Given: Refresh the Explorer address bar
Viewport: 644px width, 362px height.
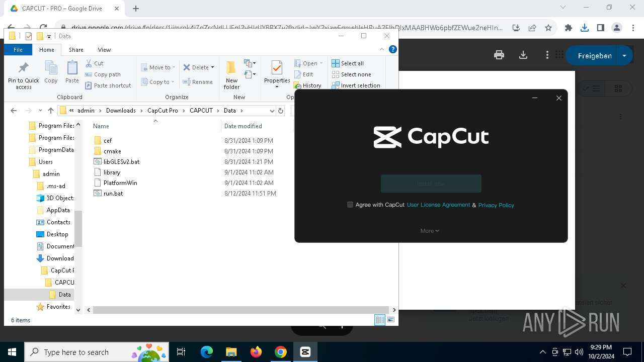Looking at the screenshot, I should (x=281, y=111).
